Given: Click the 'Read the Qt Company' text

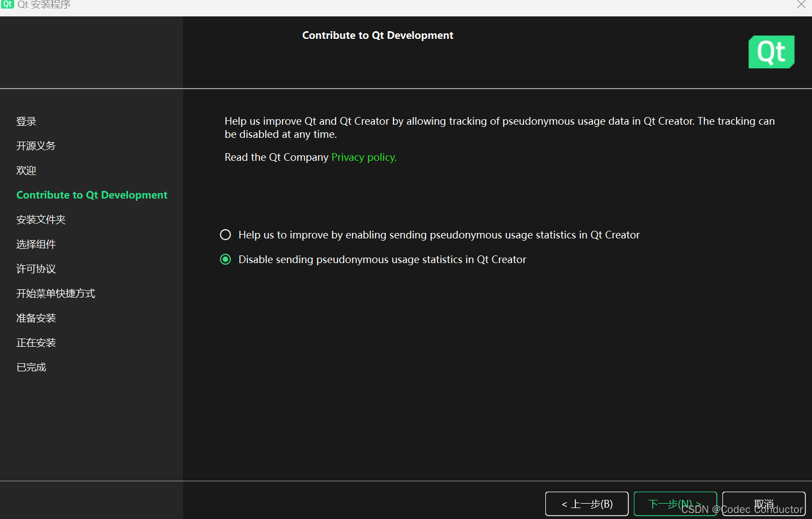Looking at the screenshot, I should tap(276, 157).
